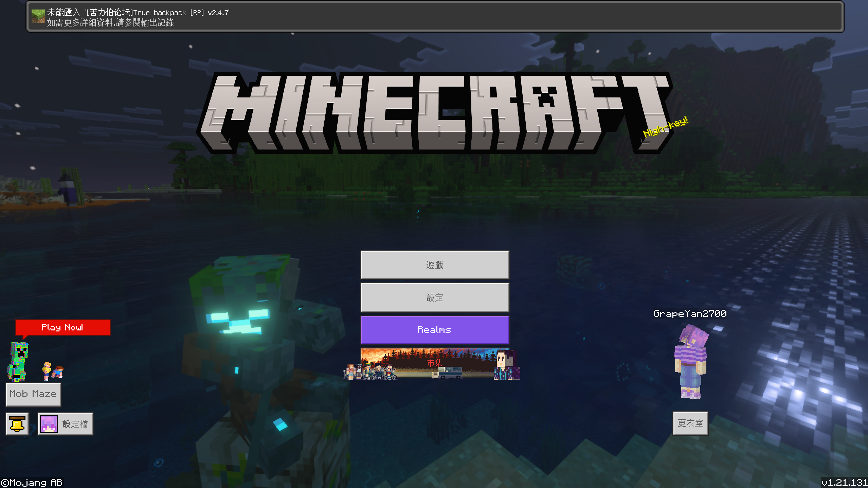Click the Mob Maze button

pyautogui.click(x=33, y=394)
